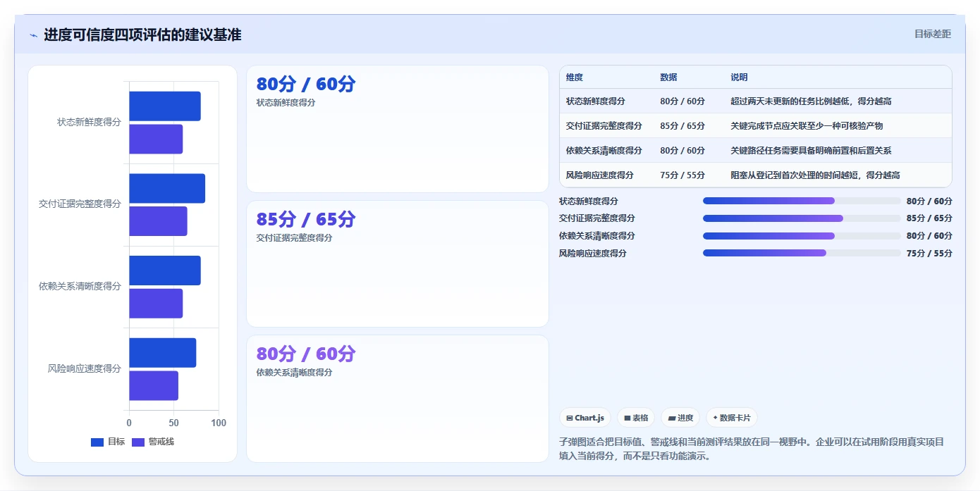Image resolution: width=980 pixels, height=491 pixels.
Task: Click the progress bar for 依赖关系清晰度得分
Action: point(802,236)
